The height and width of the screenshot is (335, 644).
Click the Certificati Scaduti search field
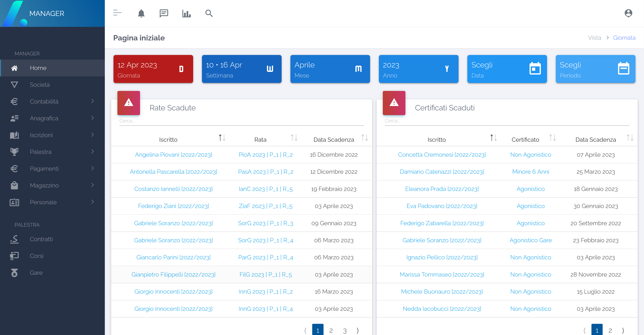[x=506, y=121]
